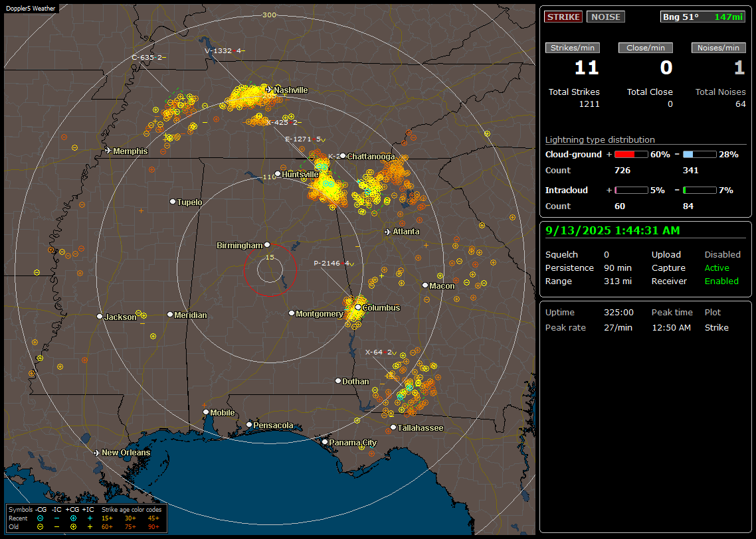Click the Capture Active status
The width and height of the screenshot is (756, 539).
coord(717,268)
